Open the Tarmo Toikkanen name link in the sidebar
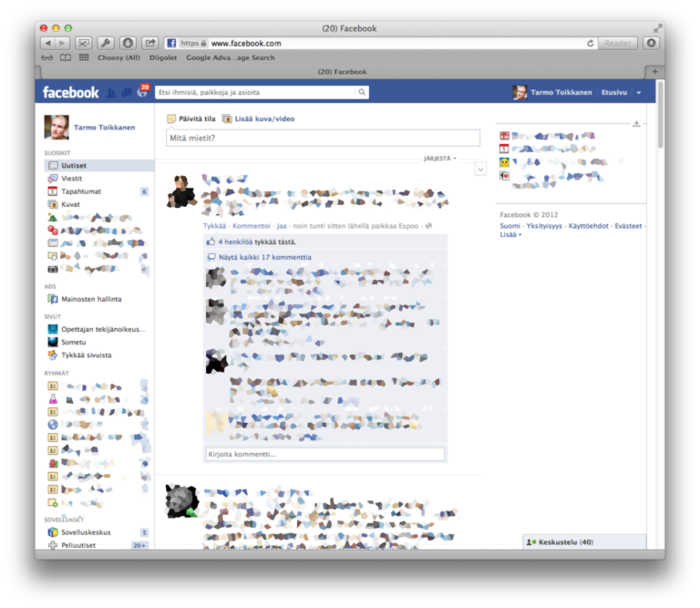 click(x=105, y=128)
